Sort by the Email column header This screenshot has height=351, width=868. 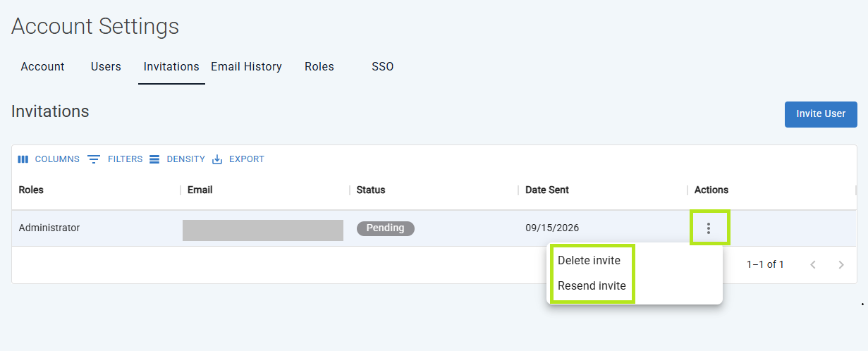pyautogui.click(x=200, y=190)
